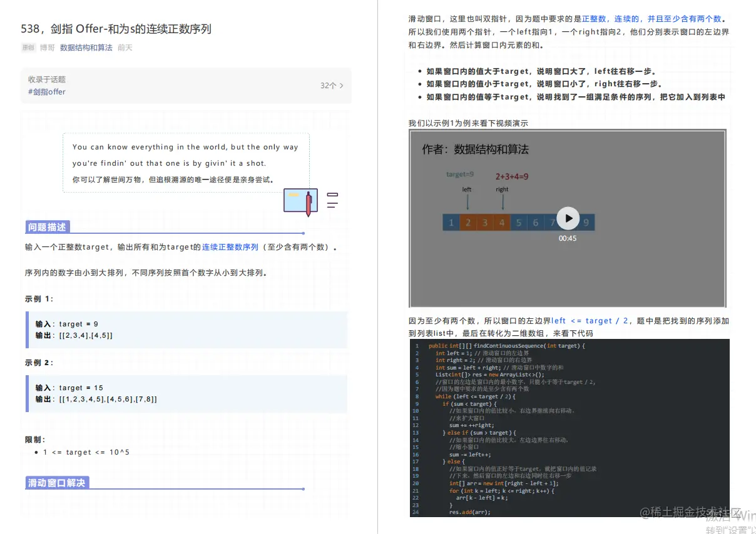
Task: Click the 滑动窗口解决 section header badge
Action: tap(57, 482)
